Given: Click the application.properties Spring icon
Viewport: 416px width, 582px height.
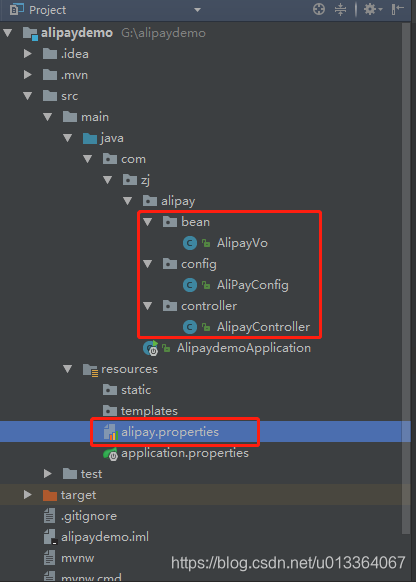Looking at the screenshot, I should click(x=111, y=454).
